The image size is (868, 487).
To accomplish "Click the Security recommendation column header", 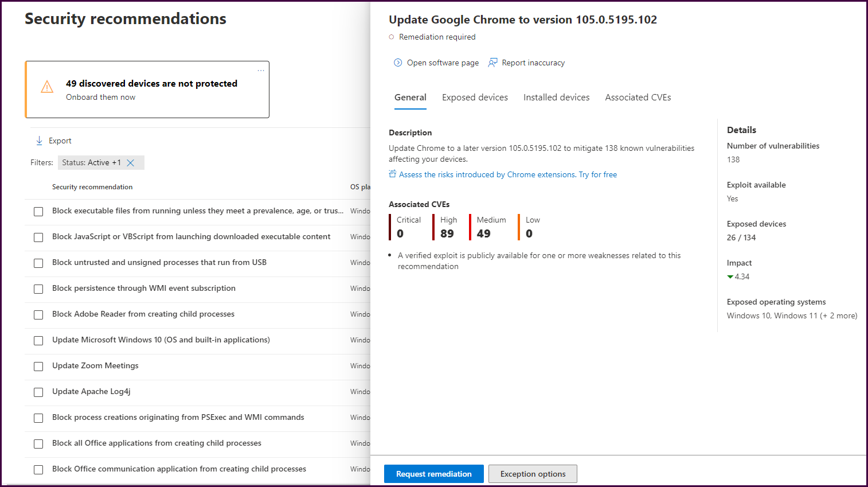I will [x=92, y=186].
